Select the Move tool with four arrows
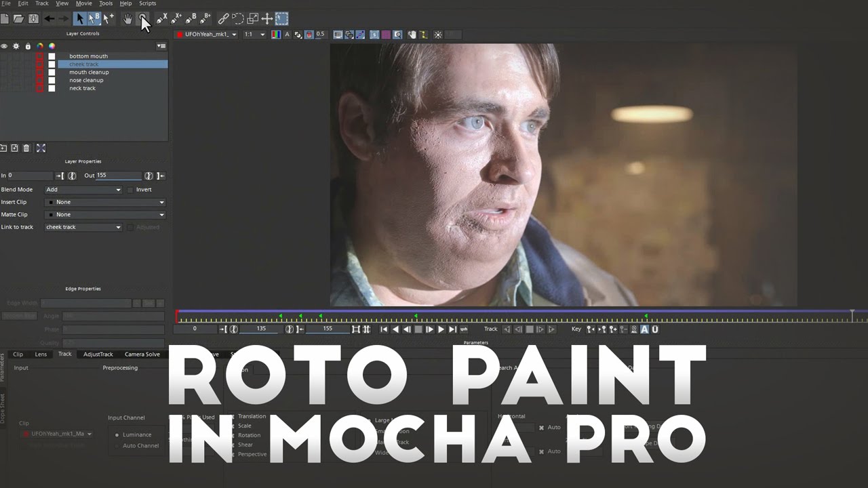The height and width of the screenshot is (488, 868). pyautogui.click(x=267, y=19)
